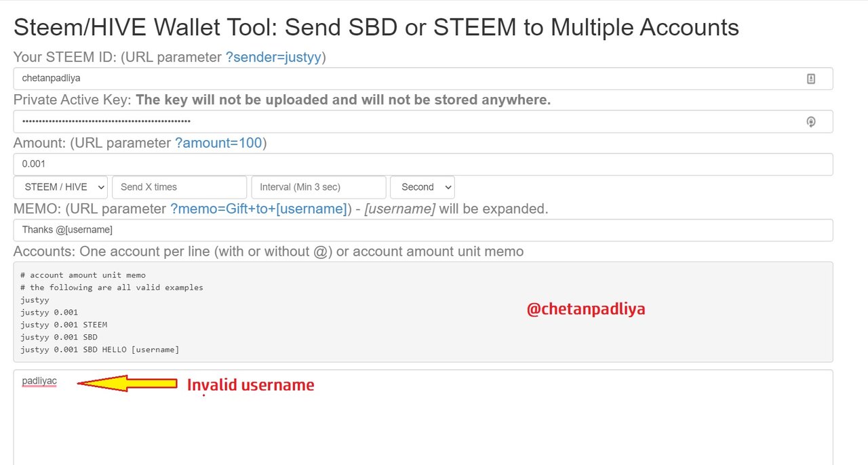Click the red Invalid username annotation
The image size is (868, 465).
[x=250, y=385]
